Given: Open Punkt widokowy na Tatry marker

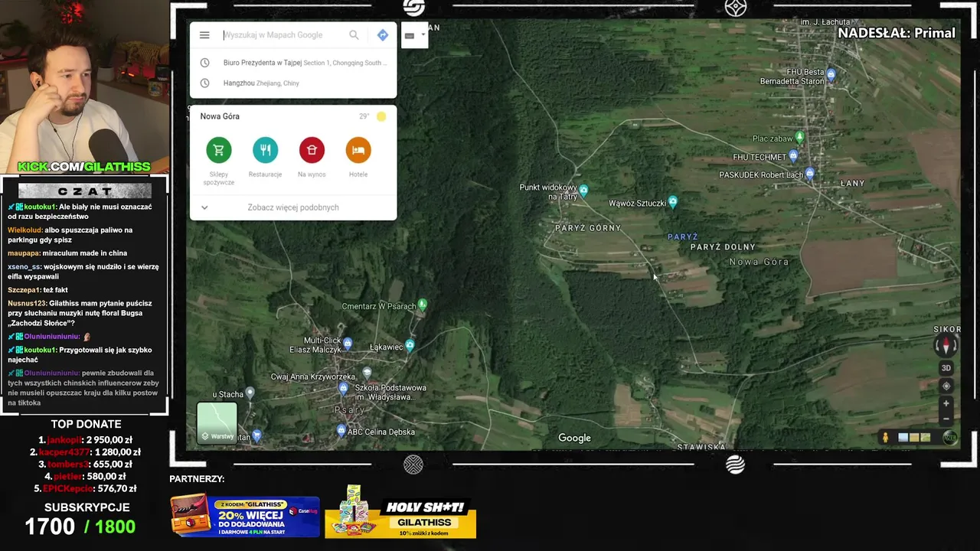Looking at the screenshot, I should pyautogui.click(x=583, y=190).
